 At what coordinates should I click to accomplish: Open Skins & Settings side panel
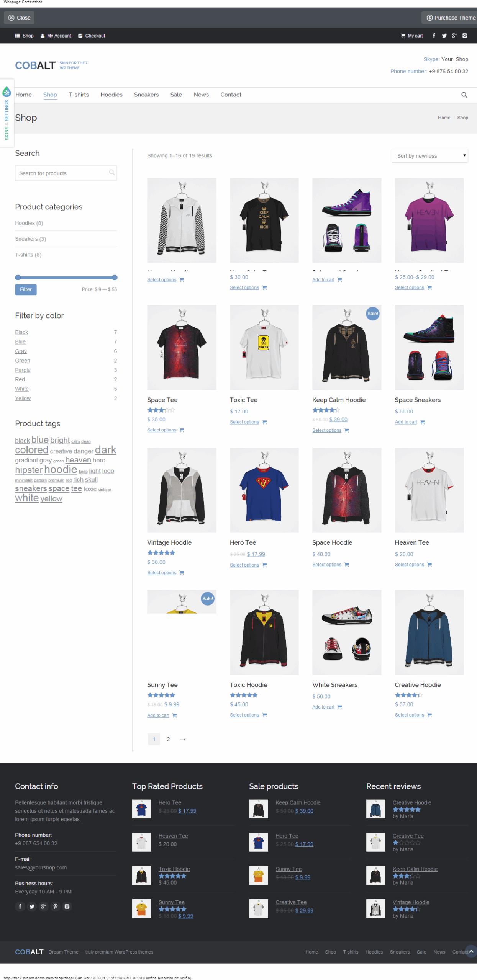[x=7, y=113]
